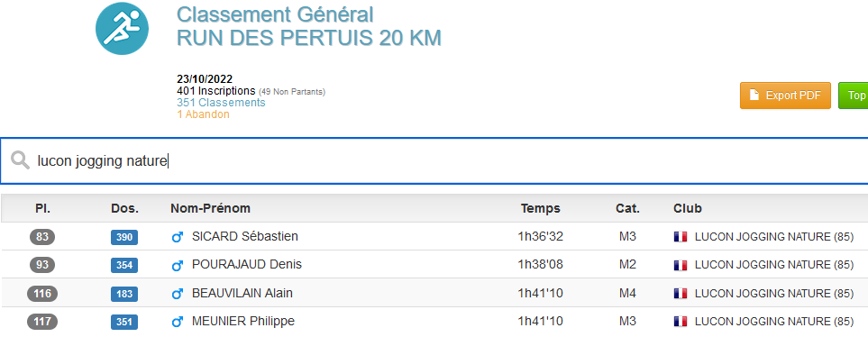Export the results as PDF
868x337 pixels.
click(785, 96)
